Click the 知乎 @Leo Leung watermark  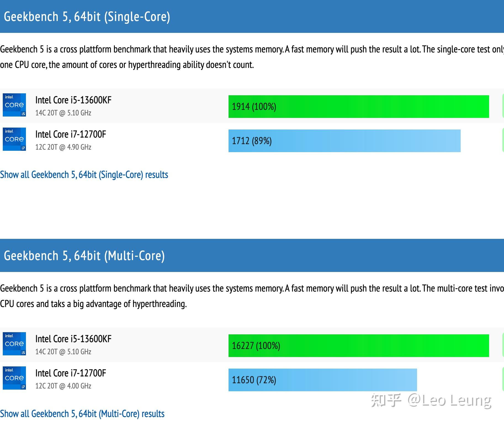(x=431, y=400)
